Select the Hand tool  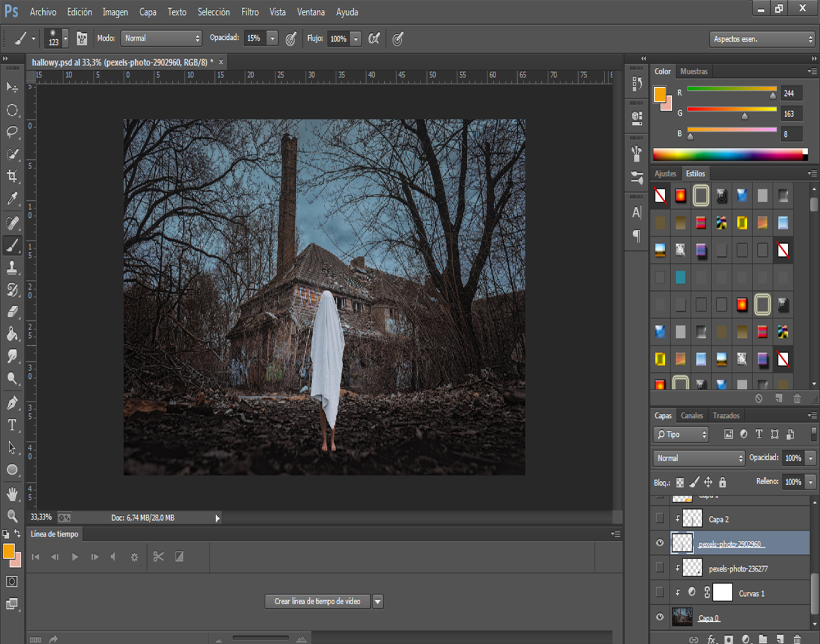click(12, 494)
